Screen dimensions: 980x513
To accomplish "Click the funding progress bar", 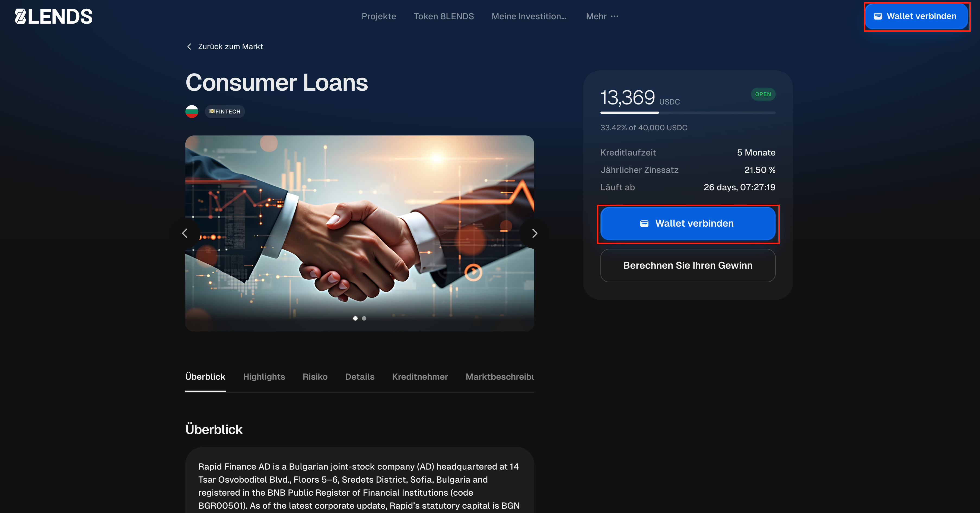I will 688,113.
